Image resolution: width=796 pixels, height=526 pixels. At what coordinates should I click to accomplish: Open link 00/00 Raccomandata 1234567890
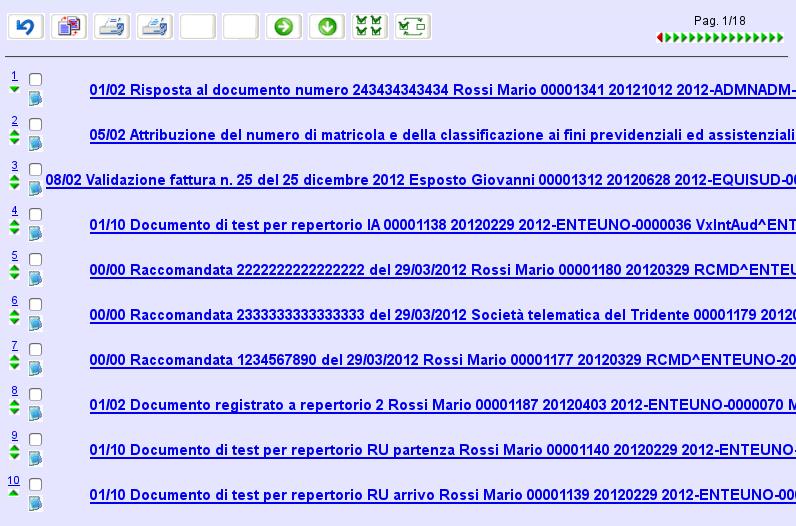point(443,360)
